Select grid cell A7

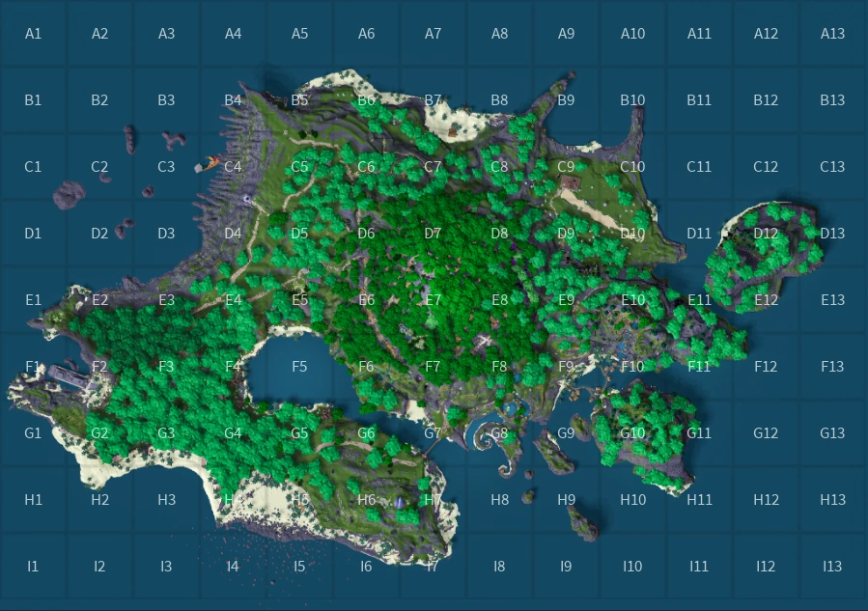coord(433,33)
